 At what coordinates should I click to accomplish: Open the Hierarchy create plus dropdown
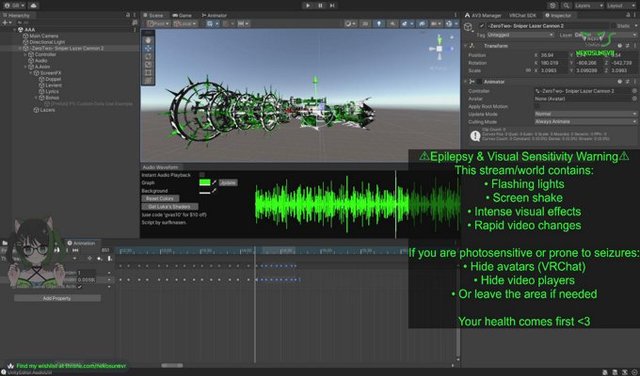(7, 23)
